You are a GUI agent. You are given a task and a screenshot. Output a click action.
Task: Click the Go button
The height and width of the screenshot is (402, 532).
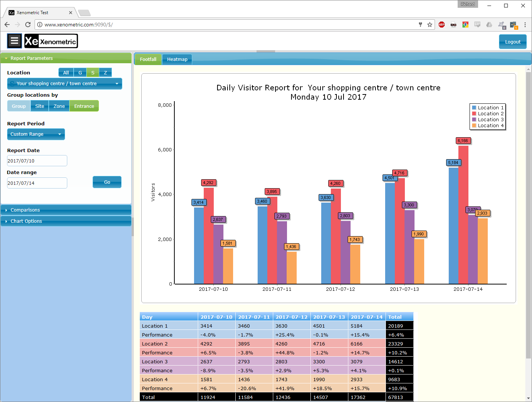point(107,182)
